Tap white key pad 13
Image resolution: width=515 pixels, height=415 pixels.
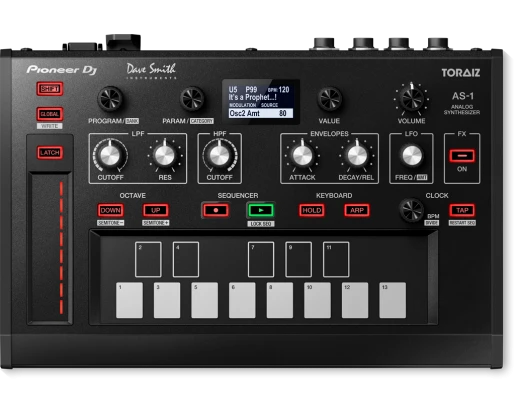393,300
